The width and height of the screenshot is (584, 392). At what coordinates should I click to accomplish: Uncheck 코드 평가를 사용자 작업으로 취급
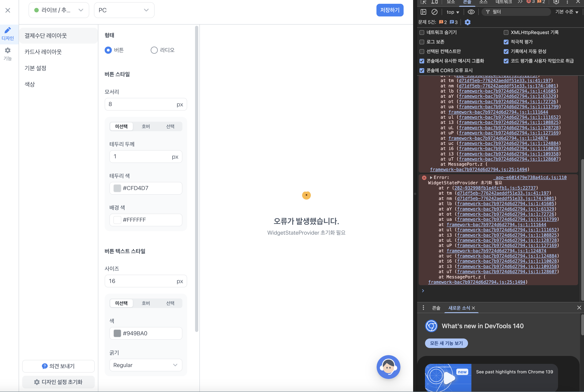(506, 61)
